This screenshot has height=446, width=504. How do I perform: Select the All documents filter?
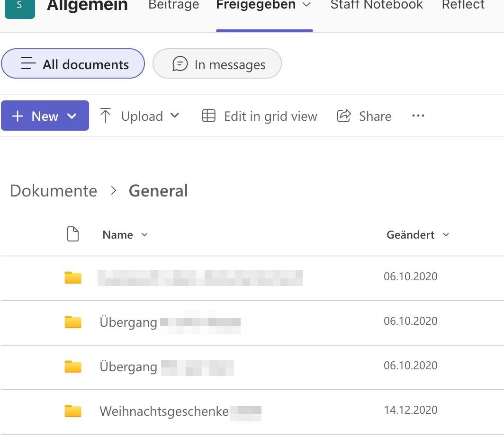point(73,64)
